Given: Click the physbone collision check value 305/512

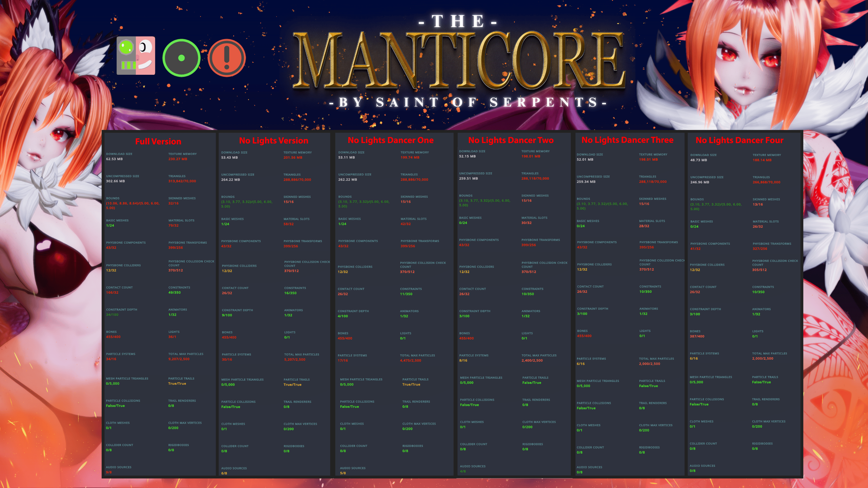Looking at the screenshot, I should coord(759,270).
